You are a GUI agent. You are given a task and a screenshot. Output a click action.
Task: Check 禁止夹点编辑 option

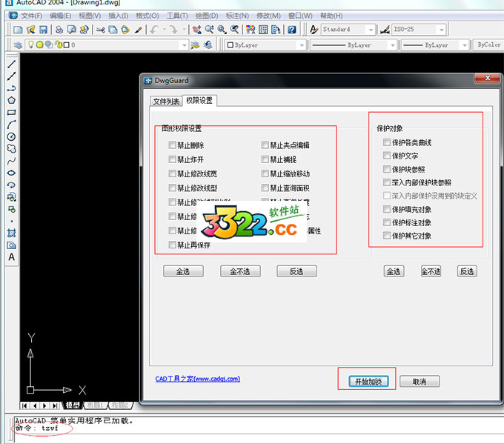[x=265, y=145]
